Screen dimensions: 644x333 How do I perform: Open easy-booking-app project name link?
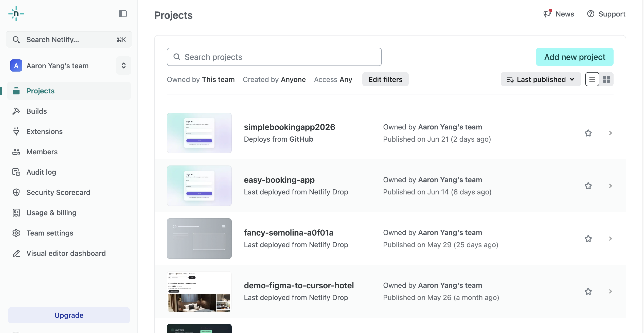(x=279, y=180)
